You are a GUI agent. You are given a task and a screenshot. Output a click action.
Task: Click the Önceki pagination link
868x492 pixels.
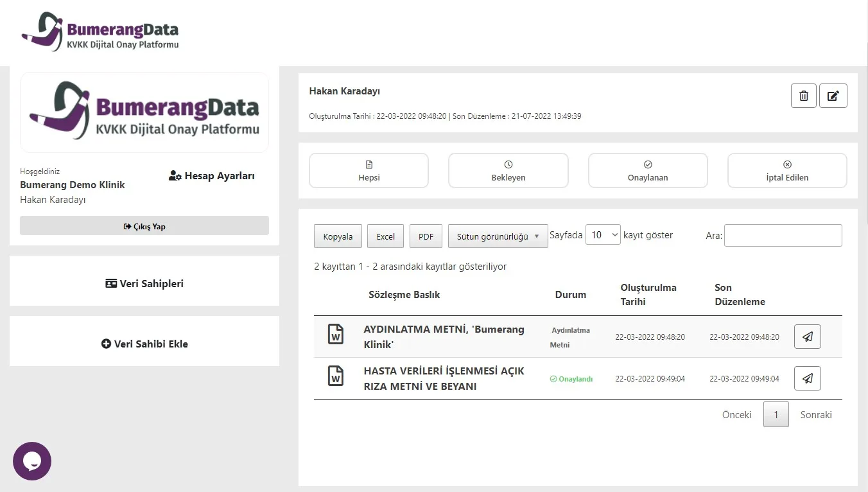pyautogui.click(x=737, y=415)
